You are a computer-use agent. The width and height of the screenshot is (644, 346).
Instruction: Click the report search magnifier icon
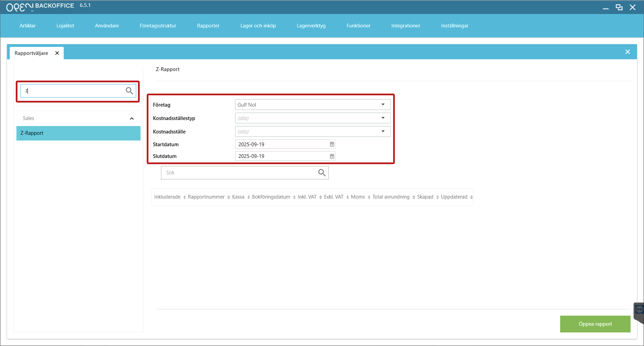(x=129, y=91)
